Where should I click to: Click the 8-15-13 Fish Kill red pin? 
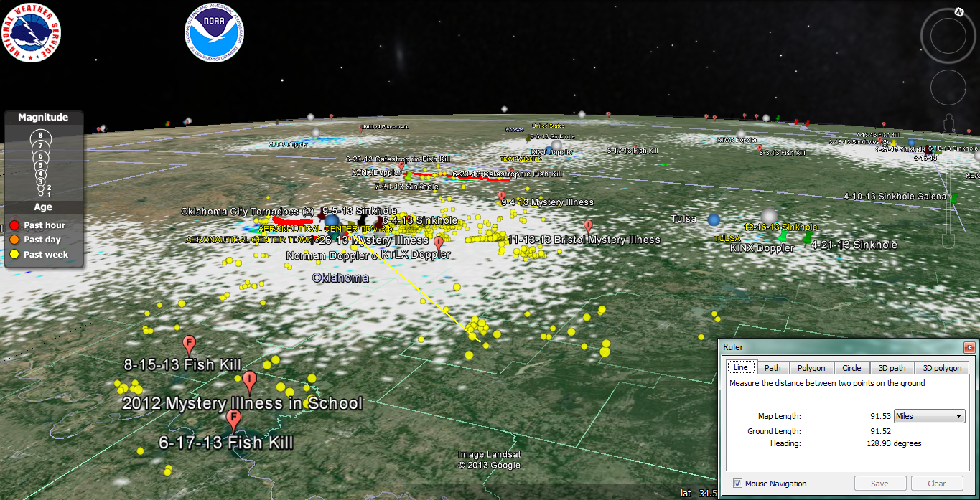[x=190, y=344]
